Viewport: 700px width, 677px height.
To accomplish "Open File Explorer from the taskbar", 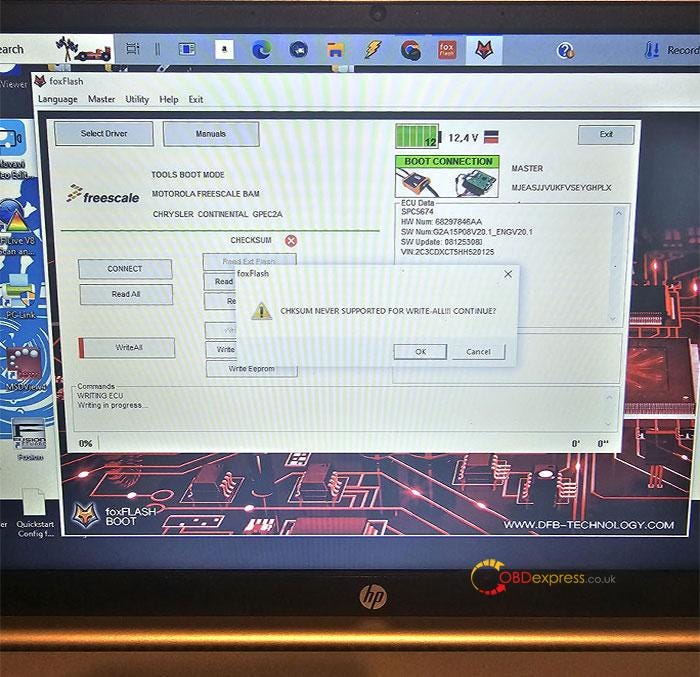I will [x=336, y=50].
